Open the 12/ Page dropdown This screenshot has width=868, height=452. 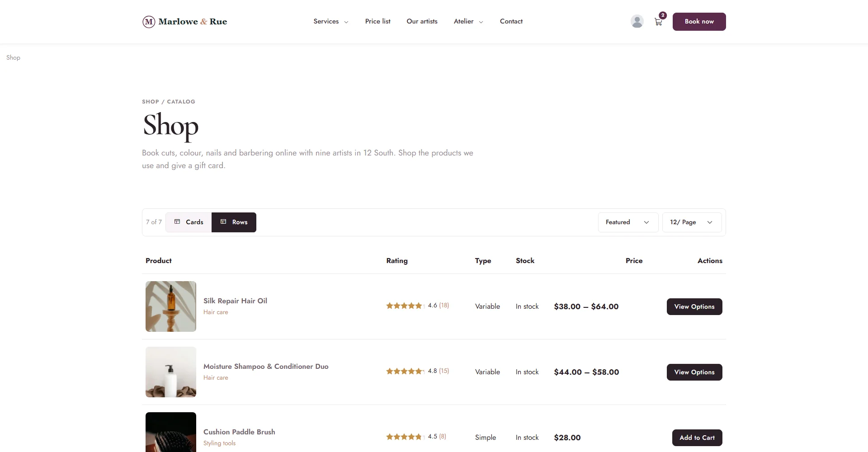point(692,222)
